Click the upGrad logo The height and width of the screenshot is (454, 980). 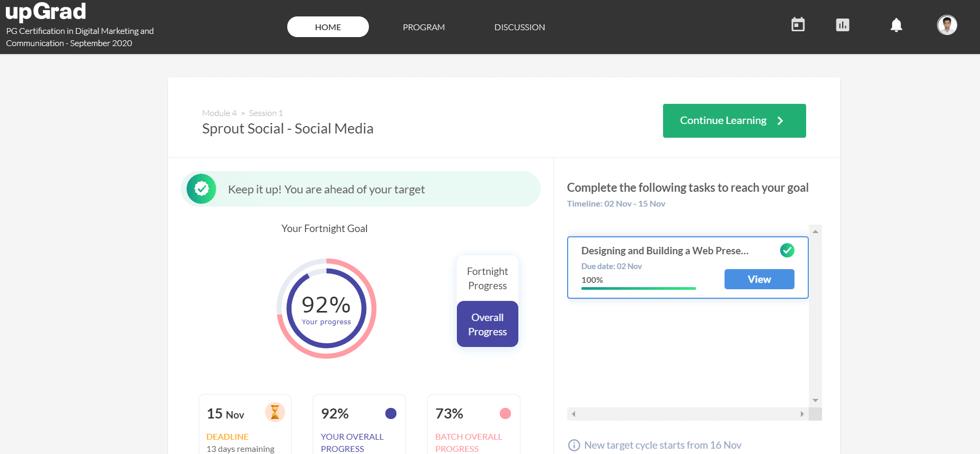46,11
